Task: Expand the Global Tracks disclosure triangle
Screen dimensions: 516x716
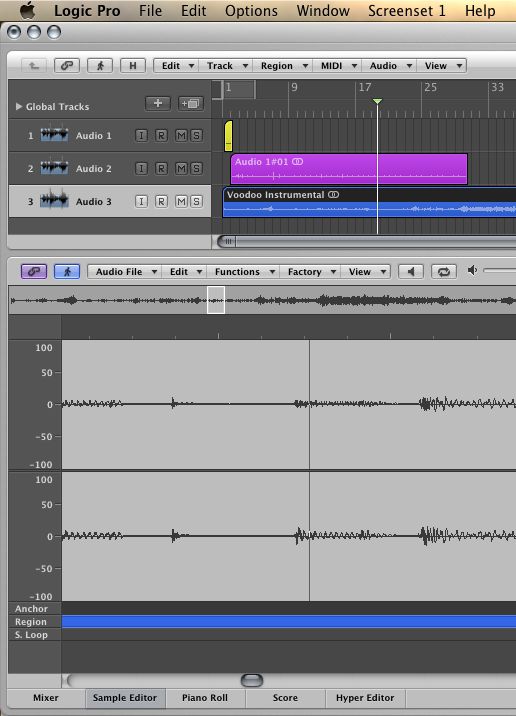Action: point(19,106)
